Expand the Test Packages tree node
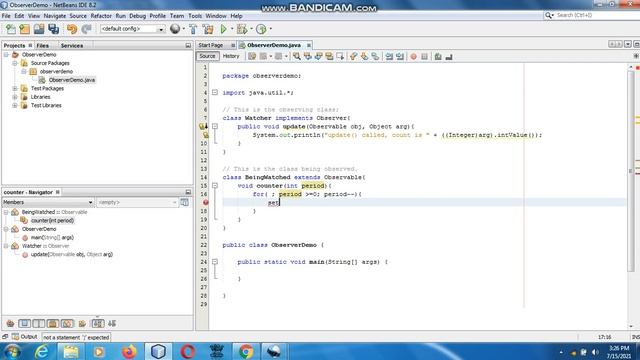The width and height of the screenshot is (640, 360). point(15,88)
